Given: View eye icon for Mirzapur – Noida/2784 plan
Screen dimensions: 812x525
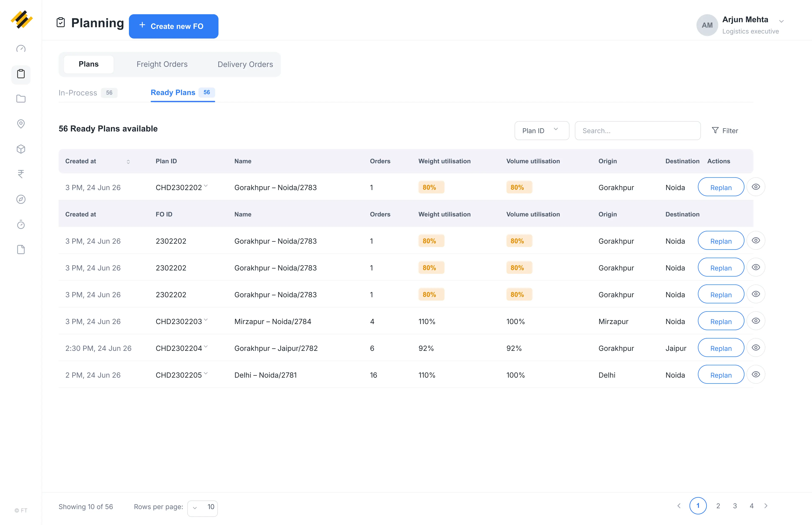Looking at the screenshot, I should click(756, 321).
